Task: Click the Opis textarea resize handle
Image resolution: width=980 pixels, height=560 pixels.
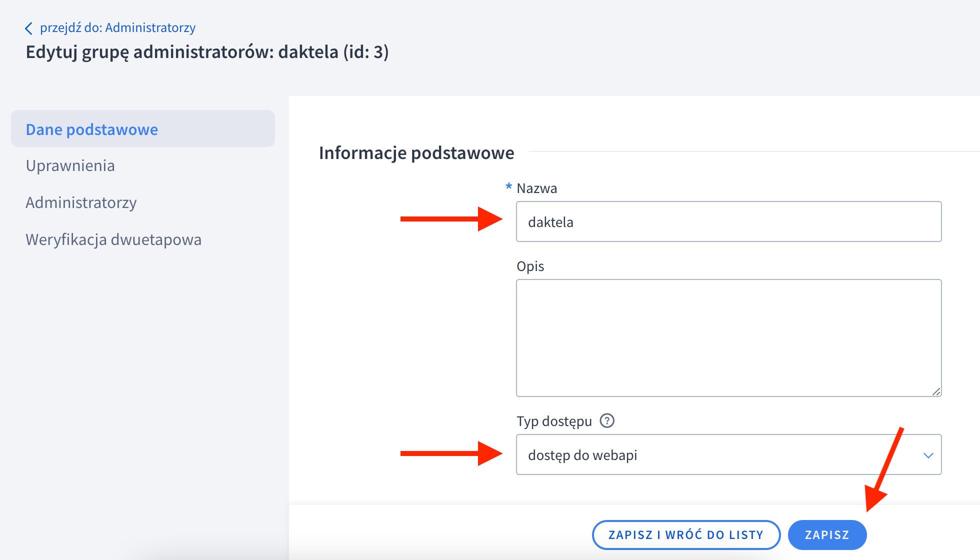Action: pos(936,391)
